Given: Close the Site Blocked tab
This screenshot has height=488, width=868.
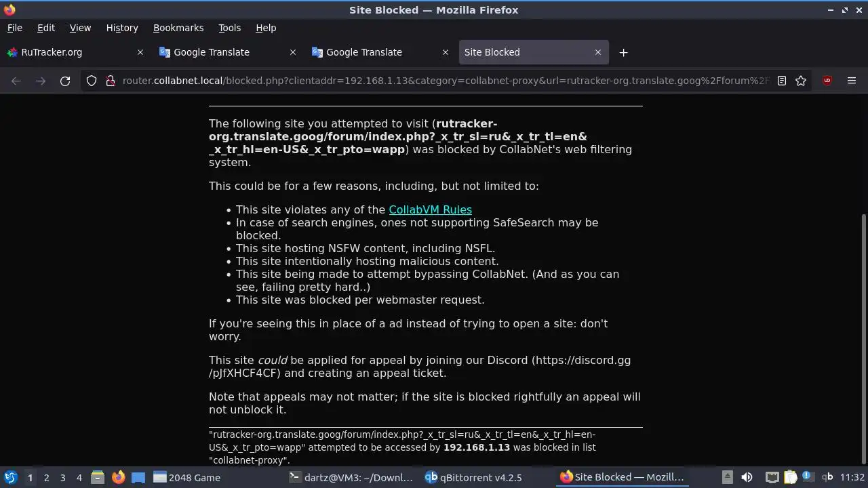Looking at the screenshot, I should [x=598, y=52].
